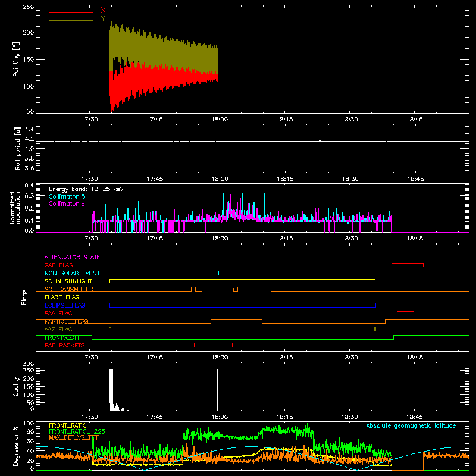Click the SC_IN_SUNLIGHT flag label

click(68, 281)
